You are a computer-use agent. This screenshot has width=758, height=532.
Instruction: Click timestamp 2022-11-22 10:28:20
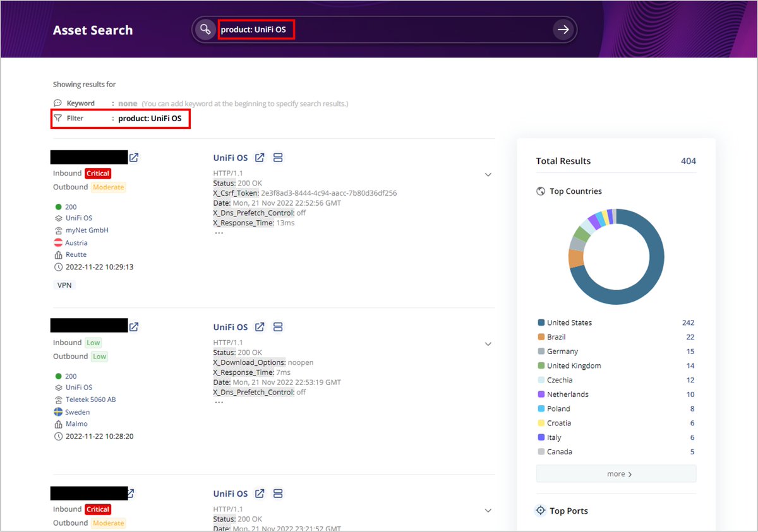[x=99, y=436]
